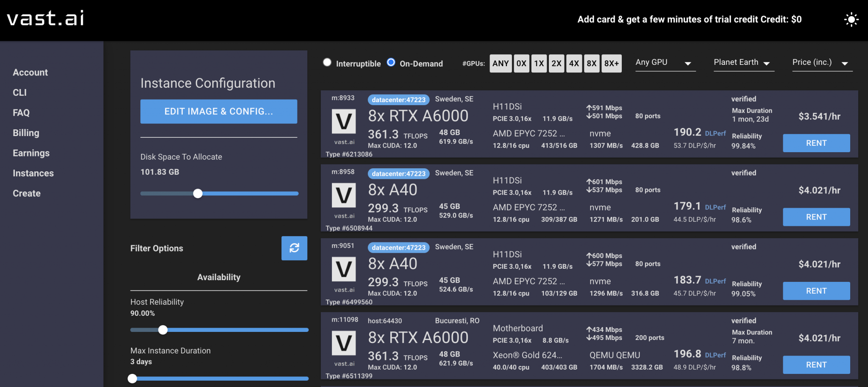Select the 2X GPU count filter
This screenshot has width=868, height=387.
coord(556,63)
